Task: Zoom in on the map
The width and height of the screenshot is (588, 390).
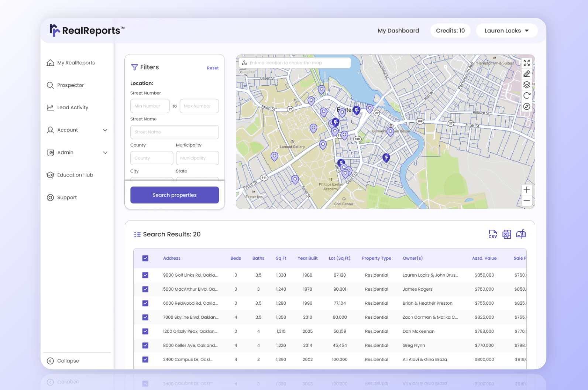Action: point(526,190)
